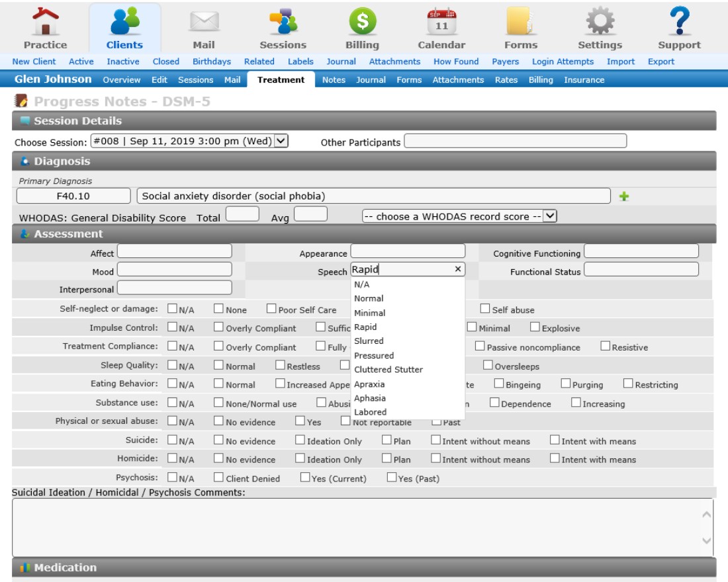Check N/A for Self-neglect or damage

[172, 308]
